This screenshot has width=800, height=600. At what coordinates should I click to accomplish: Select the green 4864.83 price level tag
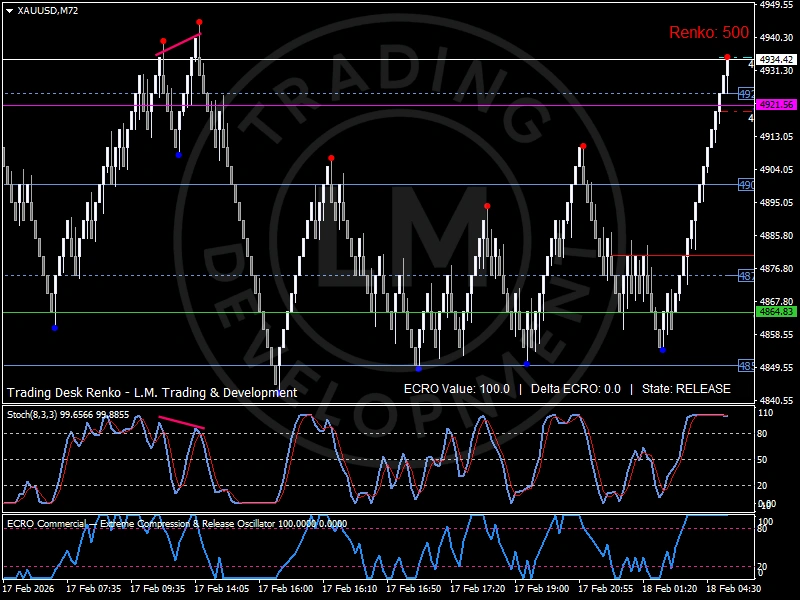[x=776, y=312]
